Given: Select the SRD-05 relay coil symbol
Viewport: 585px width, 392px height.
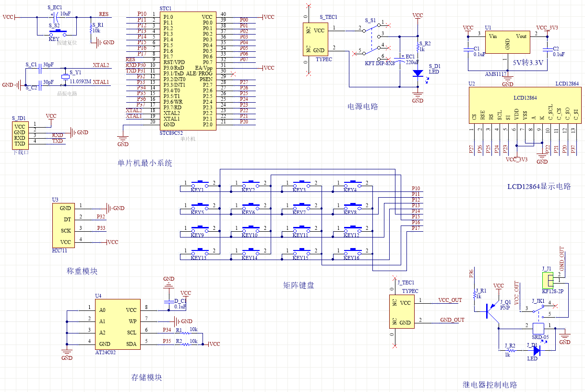Looking at the screenshot, I should (537, 328).
